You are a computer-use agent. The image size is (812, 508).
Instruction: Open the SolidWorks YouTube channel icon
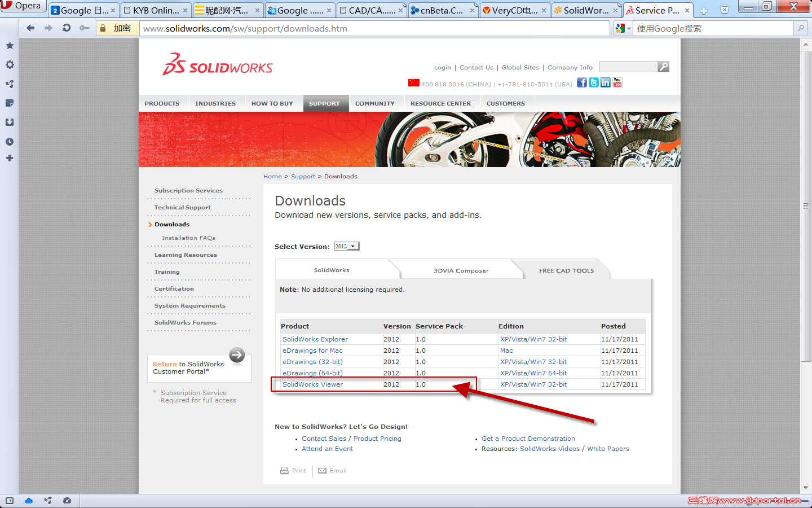(x=617, y=82)
